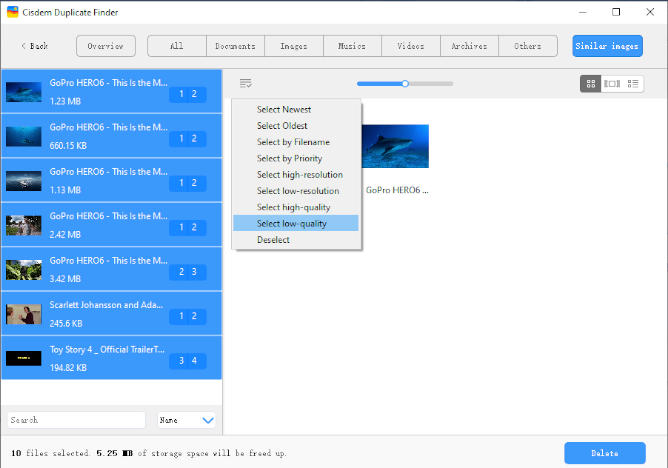668x468 pixels.
Task: Switch to the Images tab
Action: pos(294,46)
